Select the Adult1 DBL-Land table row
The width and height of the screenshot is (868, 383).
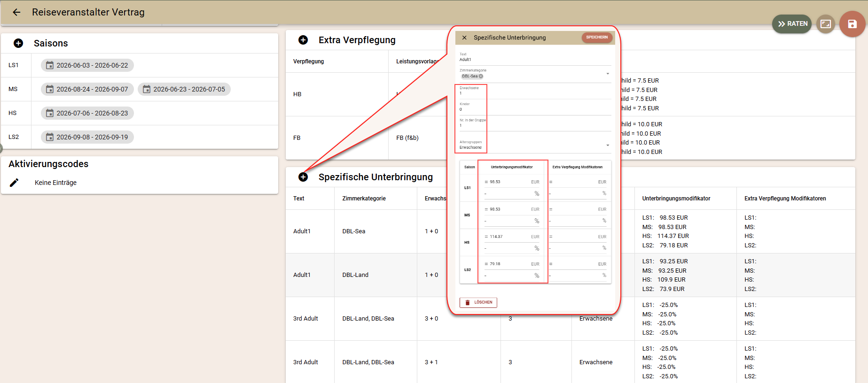pyautogui.click(x=570, y=275)
